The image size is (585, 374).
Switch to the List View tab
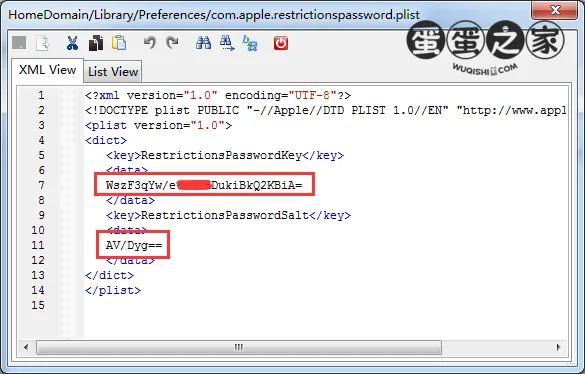click(x=113, y=71)
